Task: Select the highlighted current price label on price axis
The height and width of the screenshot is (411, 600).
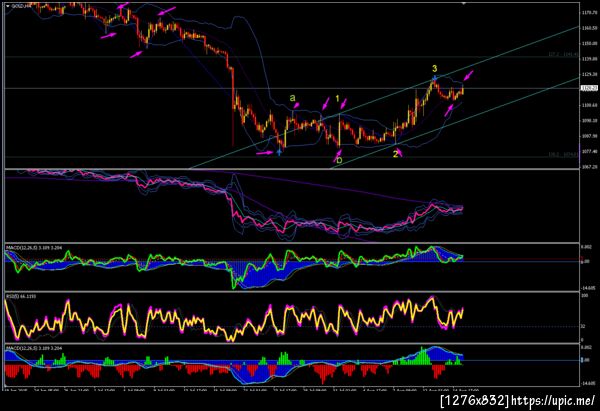Action: (x=589, y=88)
